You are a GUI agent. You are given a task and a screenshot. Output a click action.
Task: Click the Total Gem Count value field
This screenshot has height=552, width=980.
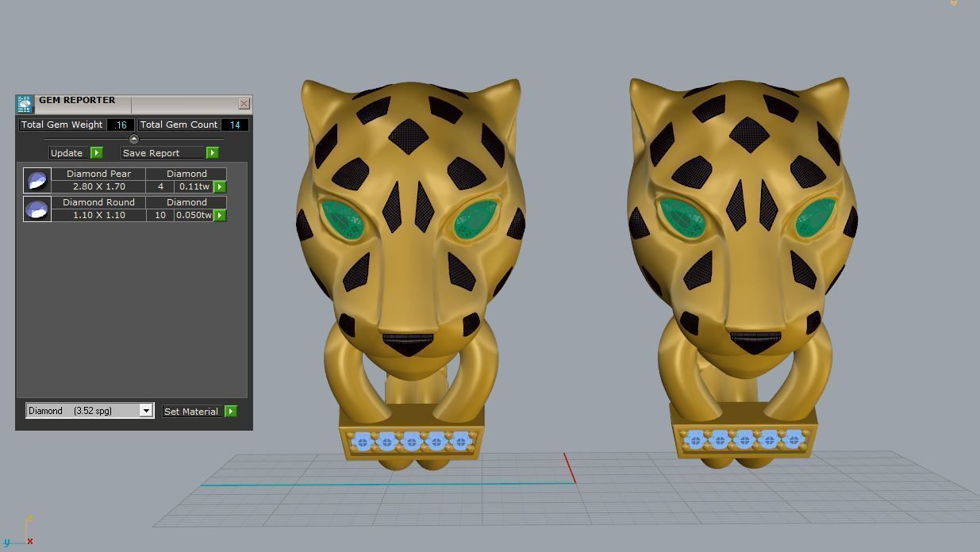235,125
